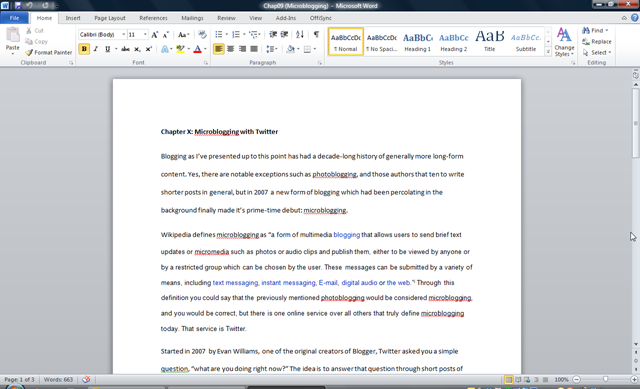The width and height of the screenshot is (640, 389).
Task: Click the 'blogging' hyperlink in document
Action: [347, 235]
